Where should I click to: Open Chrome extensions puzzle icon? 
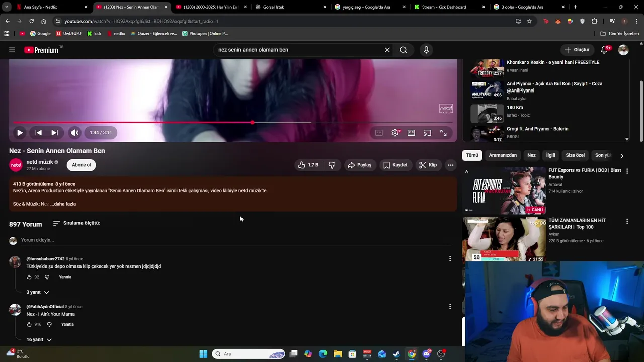coord(595,21)
